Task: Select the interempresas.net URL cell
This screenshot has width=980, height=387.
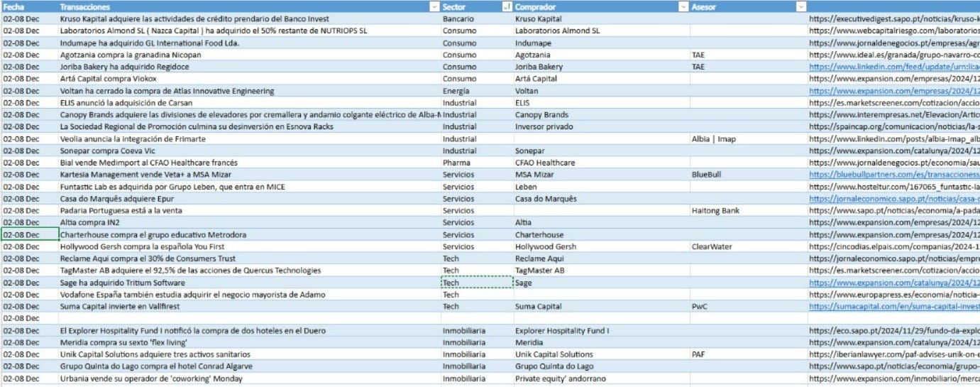Action: point(894,115)
